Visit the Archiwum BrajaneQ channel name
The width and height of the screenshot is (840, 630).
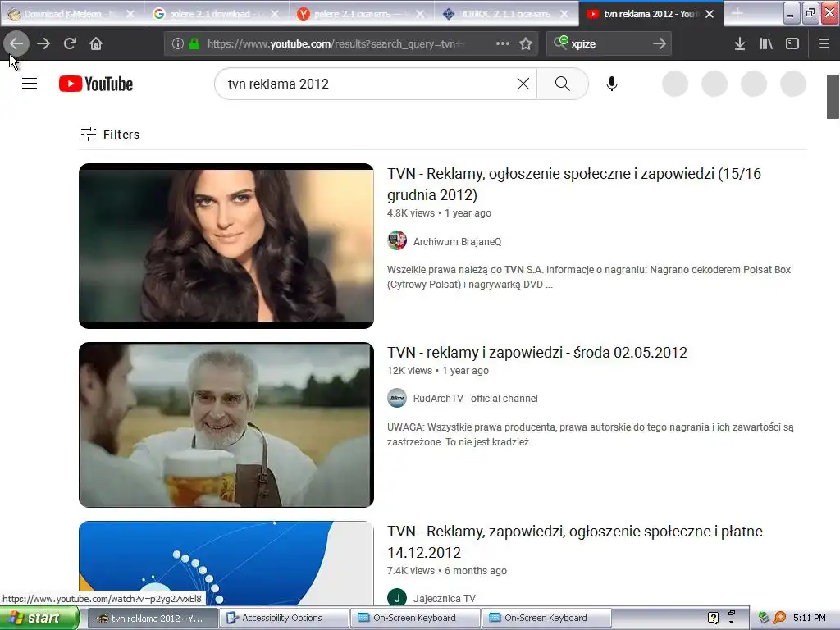(458, 242)
